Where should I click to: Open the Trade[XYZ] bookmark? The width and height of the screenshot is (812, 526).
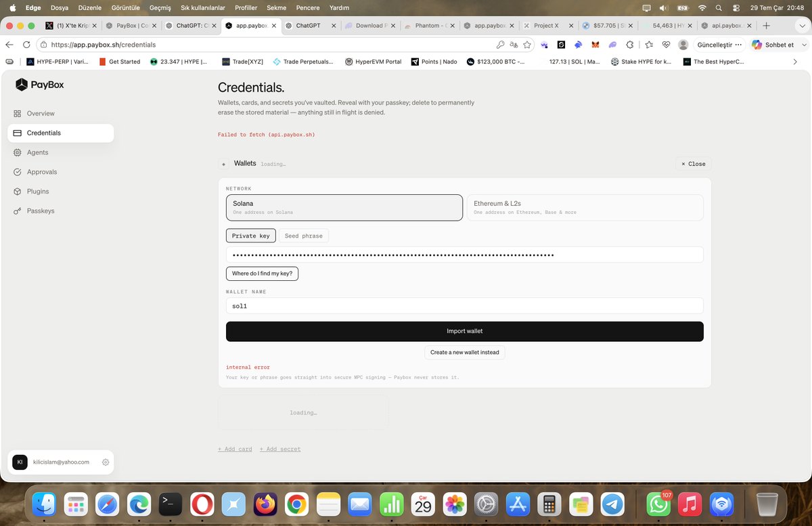[243, 62]
